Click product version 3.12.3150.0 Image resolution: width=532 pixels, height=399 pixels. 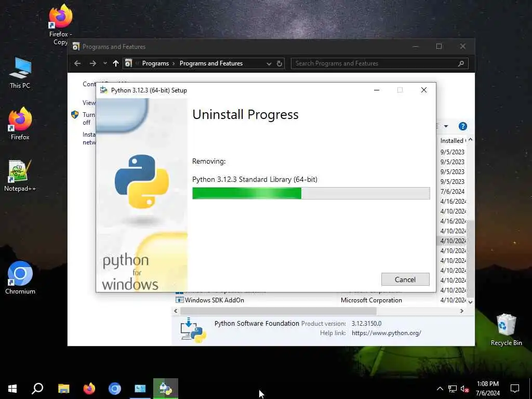(366, 323)
